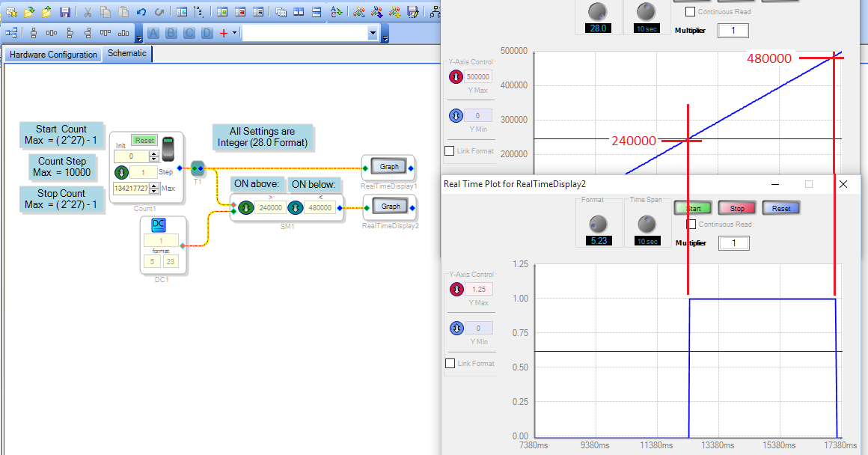Open the Graph button of RealTimeDisplay1

389,167
